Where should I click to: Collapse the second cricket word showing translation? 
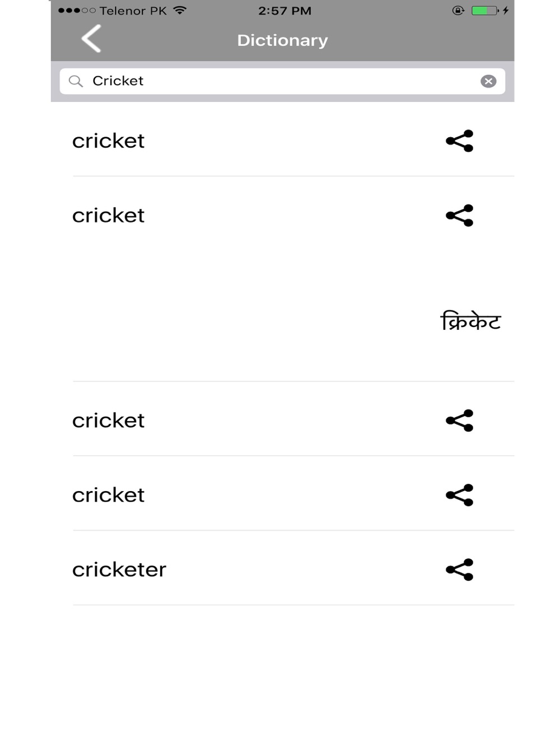click(x=109, y=216)
